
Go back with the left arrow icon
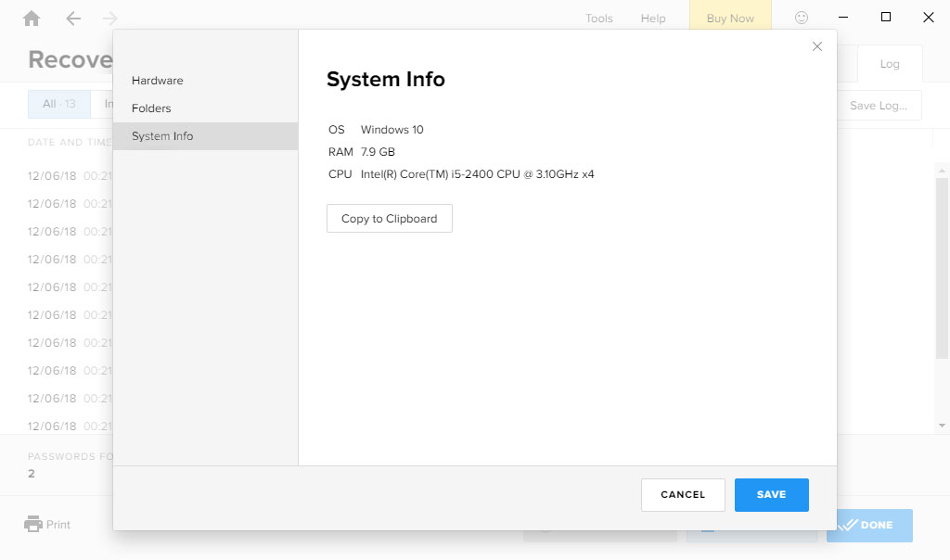tap(73, 19)
